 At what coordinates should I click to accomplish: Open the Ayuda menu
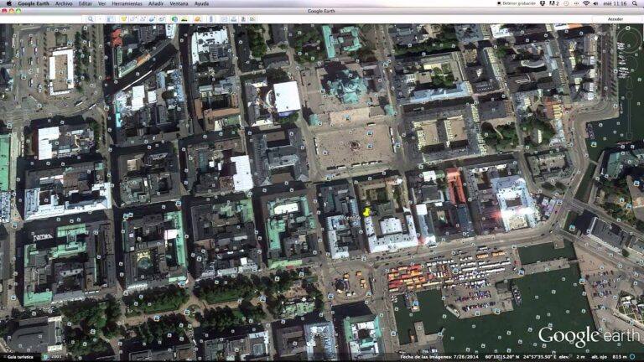[201, 3]
